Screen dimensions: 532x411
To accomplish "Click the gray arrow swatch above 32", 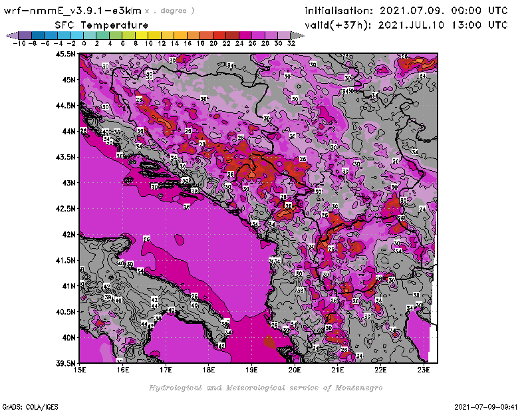I will [297, 35].
